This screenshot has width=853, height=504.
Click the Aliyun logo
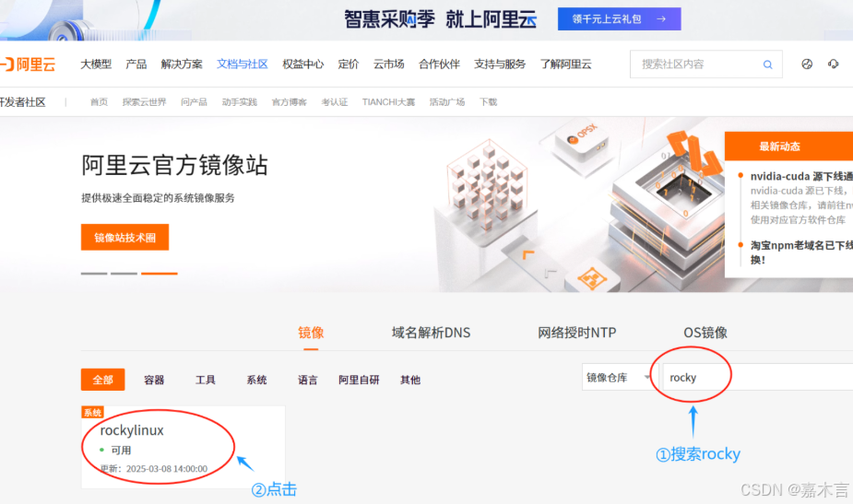pos(28,64)
